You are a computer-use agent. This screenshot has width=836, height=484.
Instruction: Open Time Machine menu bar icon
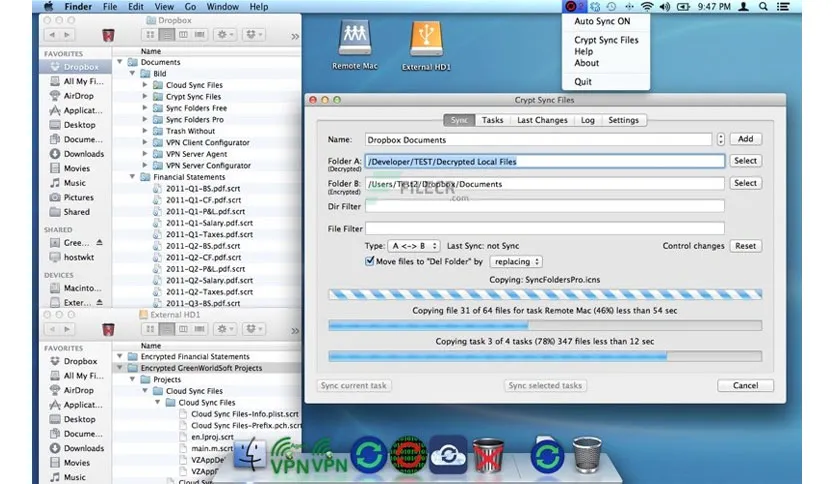pos(611,6)
